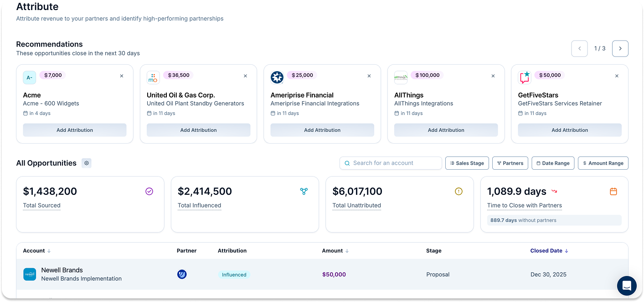The image size is (644, 302).
Task: Dismiss the United Oil & Gas Corp. card
Action: pos(245,76)
